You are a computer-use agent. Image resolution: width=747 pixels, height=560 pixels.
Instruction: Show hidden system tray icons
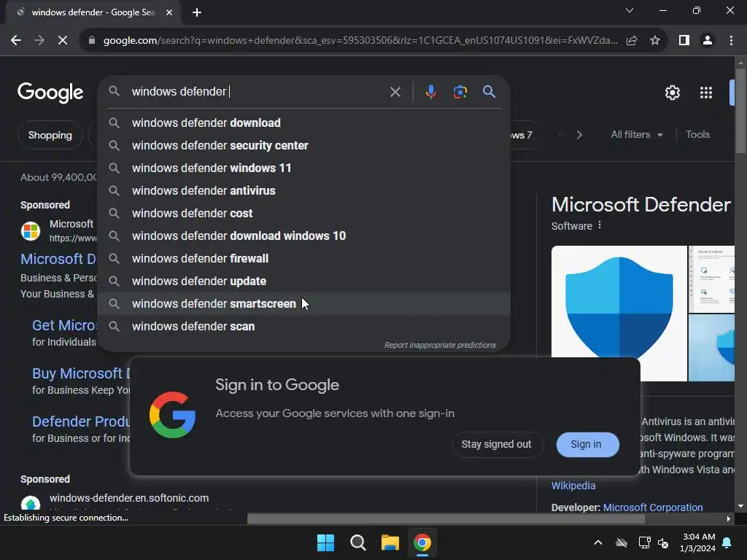598,542
